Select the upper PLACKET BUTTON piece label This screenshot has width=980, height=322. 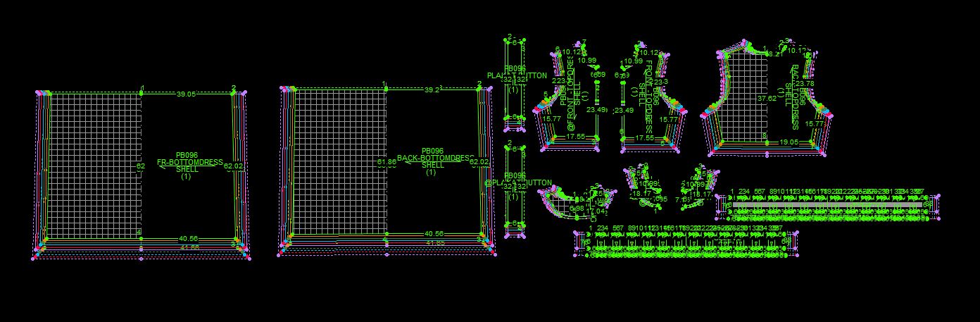click(x=517, y=75)
